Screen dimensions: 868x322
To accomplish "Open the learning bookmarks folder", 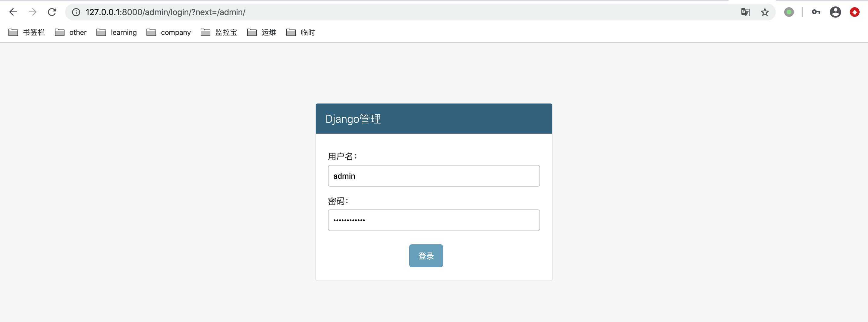I will pyautogui.click(x=117, y=32).
